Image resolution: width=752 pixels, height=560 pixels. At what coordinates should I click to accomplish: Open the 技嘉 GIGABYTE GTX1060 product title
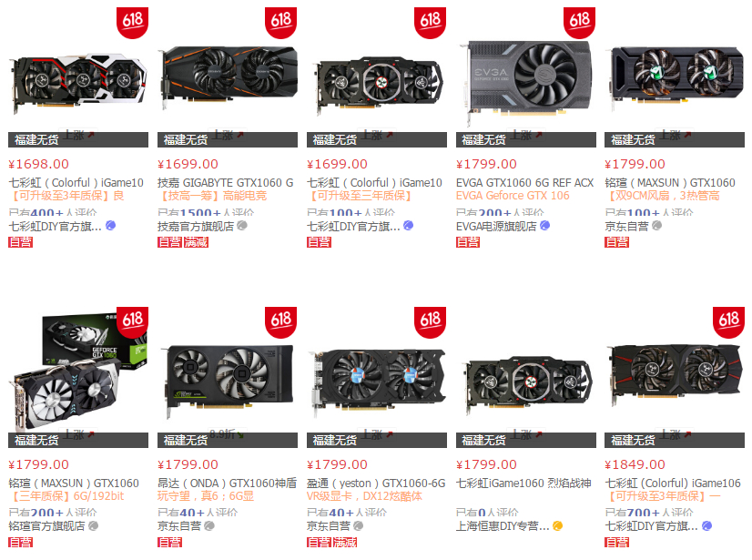click(226, 183)
